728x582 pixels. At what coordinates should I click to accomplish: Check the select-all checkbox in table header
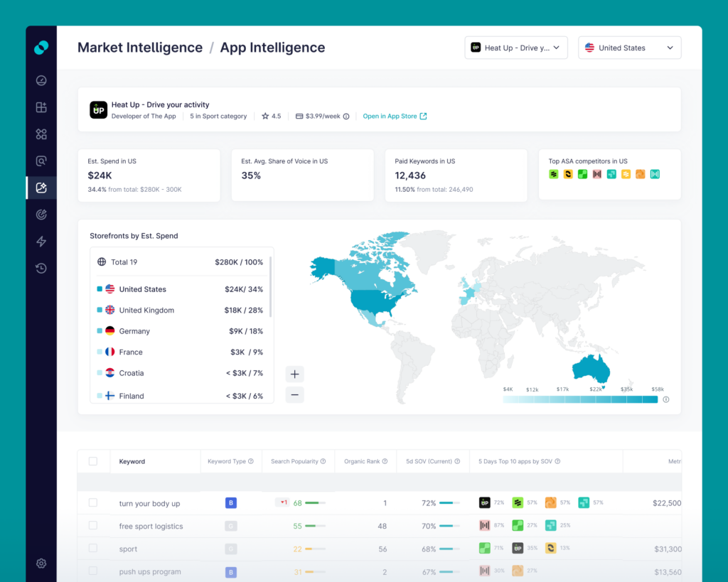[93, 461]
